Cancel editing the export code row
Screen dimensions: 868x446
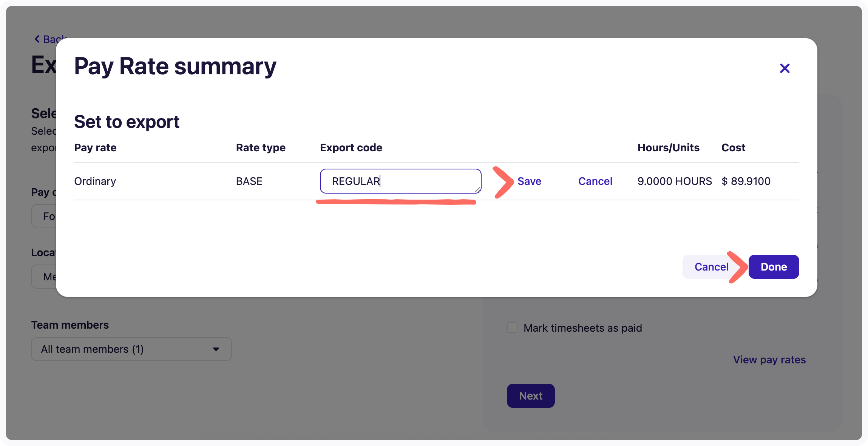pyautogui.click(x=595, y=181)
